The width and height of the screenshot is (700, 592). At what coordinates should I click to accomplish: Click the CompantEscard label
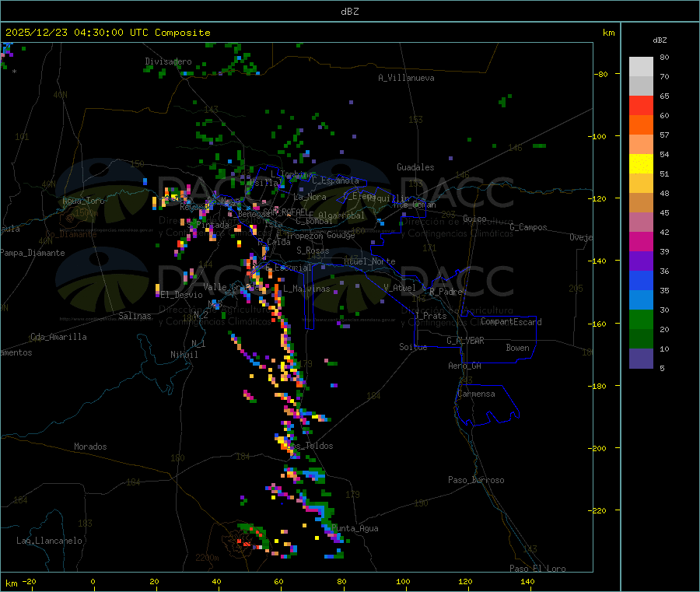511,322
